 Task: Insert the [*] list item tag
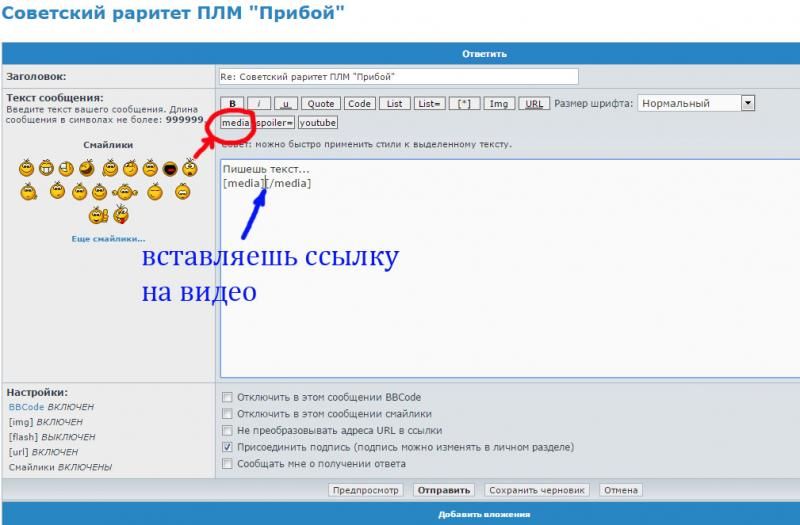point(464,104)
